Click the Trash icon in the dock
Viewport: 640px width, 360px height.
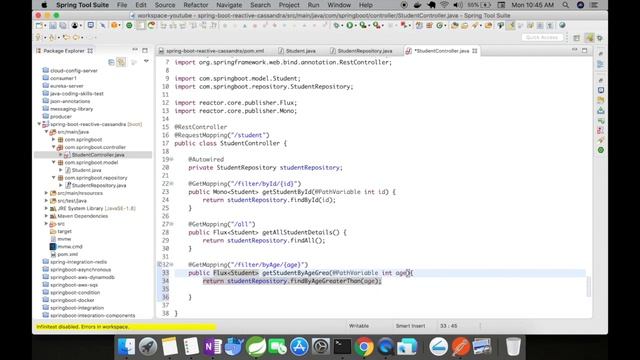point(513,347)
